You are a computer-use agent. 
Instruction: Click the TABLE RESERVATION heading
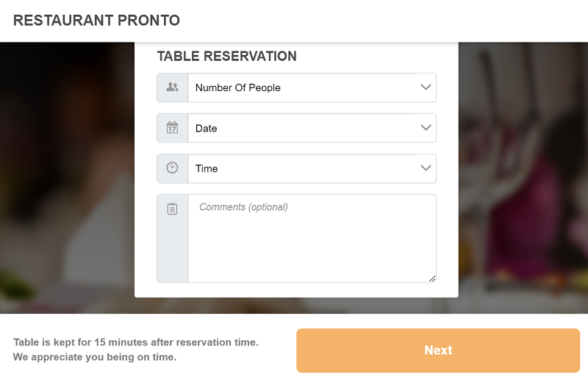pos(227,57)
